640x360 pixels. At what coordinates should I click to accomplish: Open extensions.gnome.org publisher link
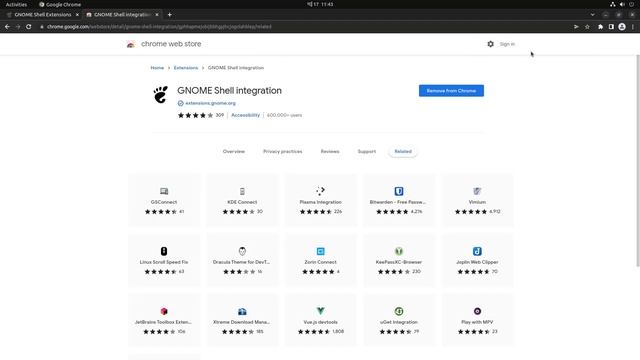[x=210, y=103]
